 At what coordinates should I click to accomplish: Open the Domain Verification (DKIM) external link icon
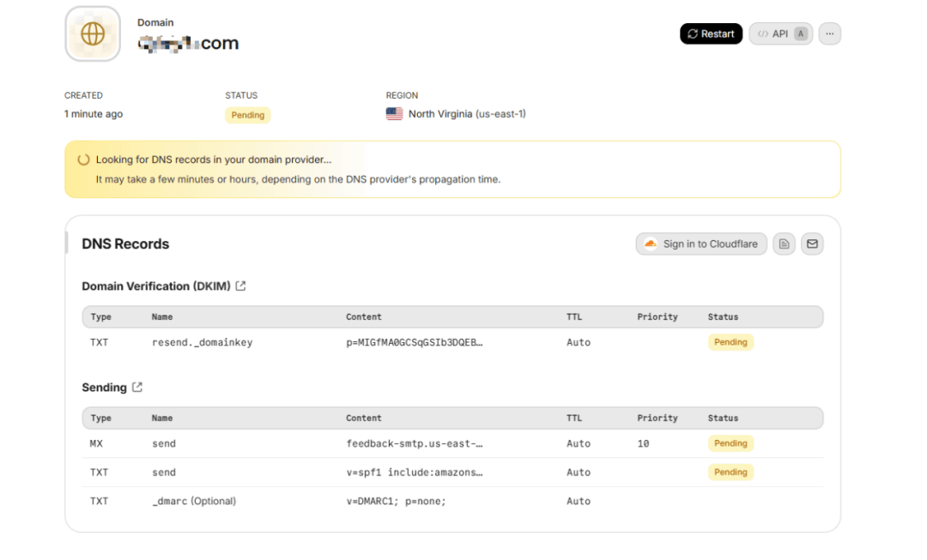point(240,286)
